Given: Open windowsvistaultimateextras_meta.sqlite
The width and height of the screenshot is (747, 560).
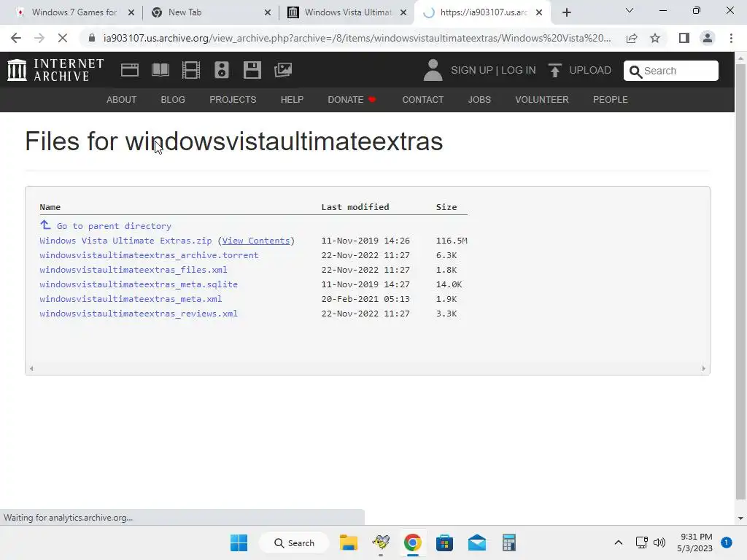Looking at the screenshot, I should (x=139, y=285).
